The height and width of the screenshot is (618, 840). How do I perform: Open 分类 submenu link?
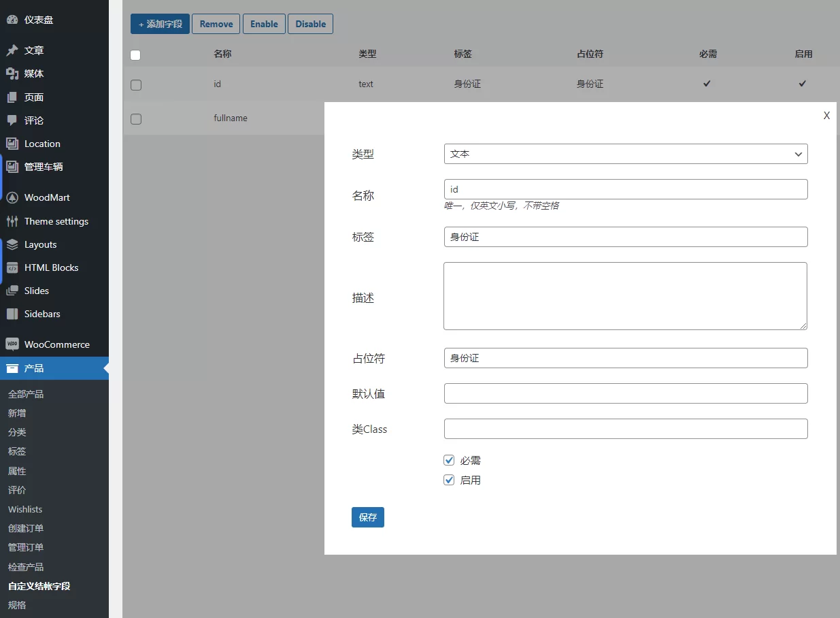click(x=17, y=432)
